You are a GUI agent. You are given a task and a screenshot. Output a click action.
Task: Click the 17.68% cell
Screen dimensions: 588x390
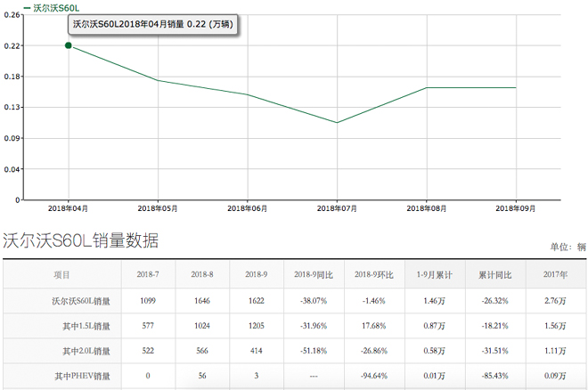click(x=374, y=326)
